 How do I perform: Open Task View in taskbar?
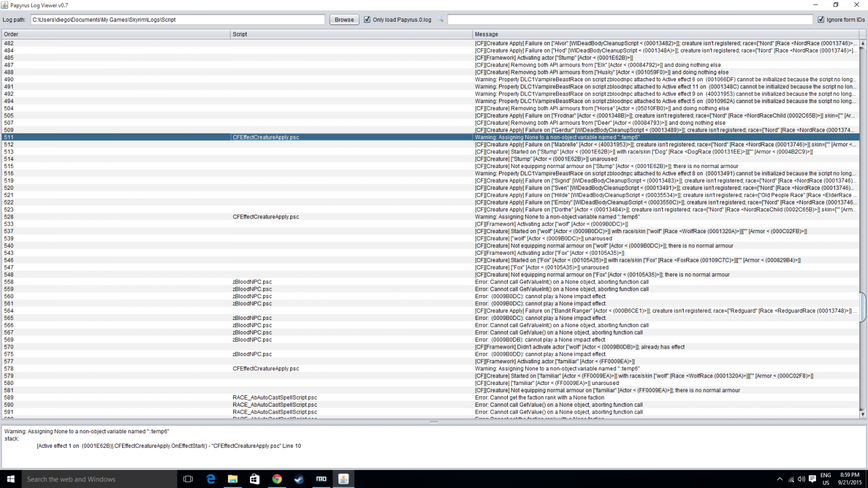pos(188,479)
